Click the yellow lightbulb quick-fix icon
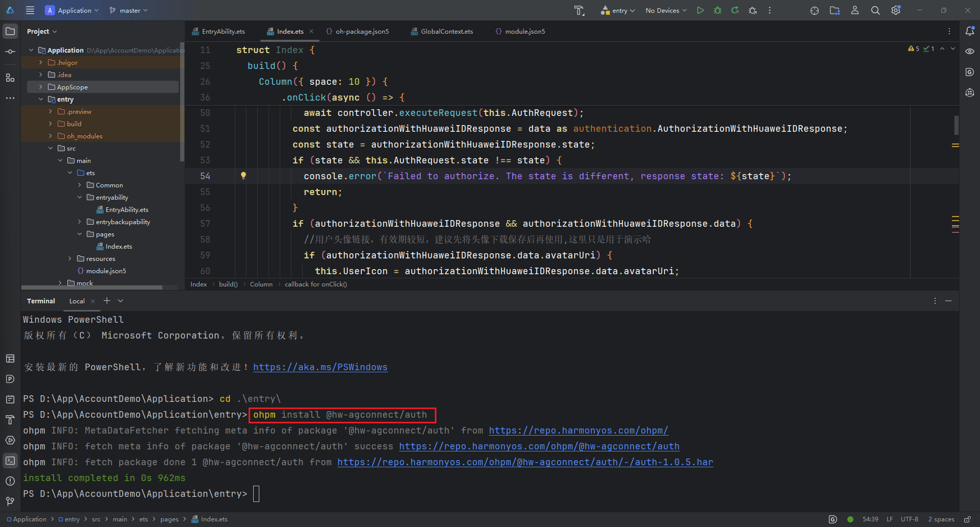The height and width of the screenshot is (527, 980). coord(243,176)
